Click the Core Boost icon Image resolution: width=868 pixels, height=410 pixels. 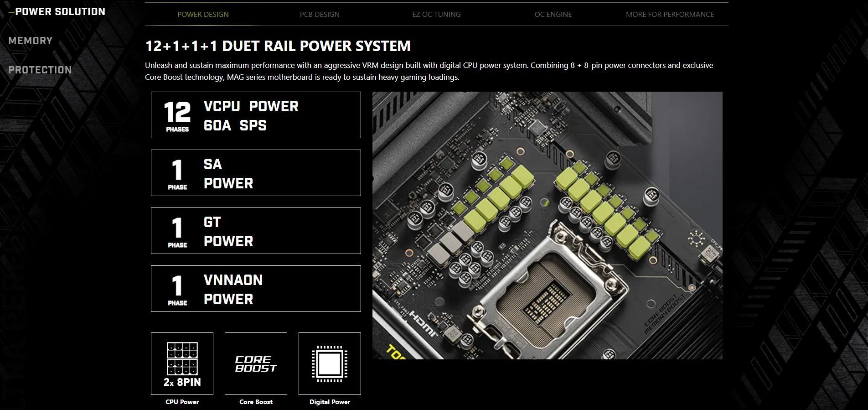tap(256, 363)
